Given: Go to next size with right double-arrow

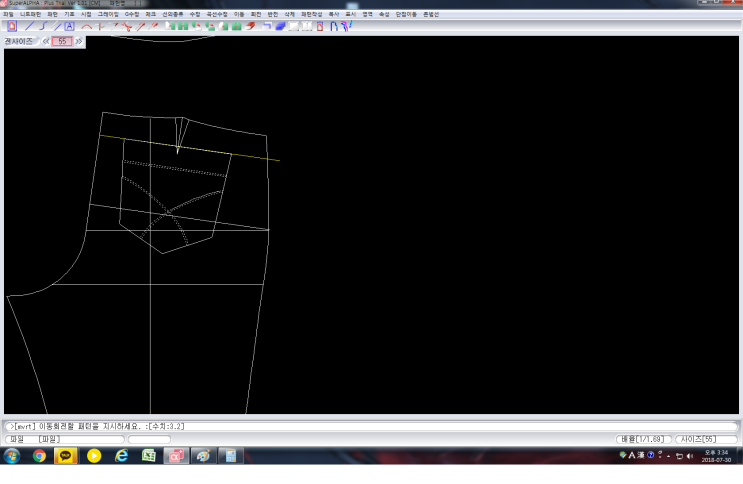Looking at the screenshot, I should pos(79,42).
